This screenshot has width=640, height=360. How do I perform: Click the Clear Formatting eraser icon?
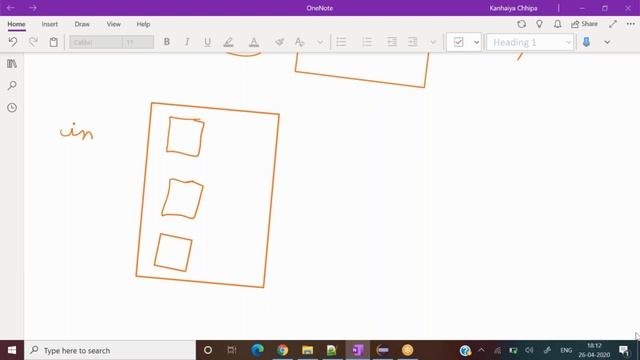pos(280,42)
